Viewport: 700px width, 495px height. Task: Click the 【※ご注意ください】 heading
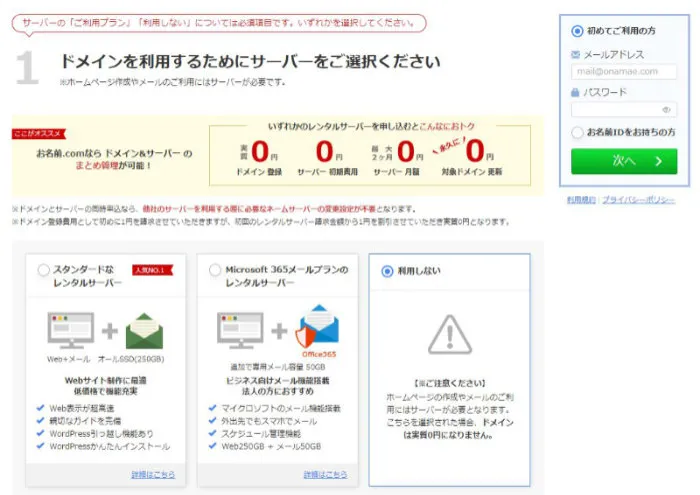coord(450,383)
